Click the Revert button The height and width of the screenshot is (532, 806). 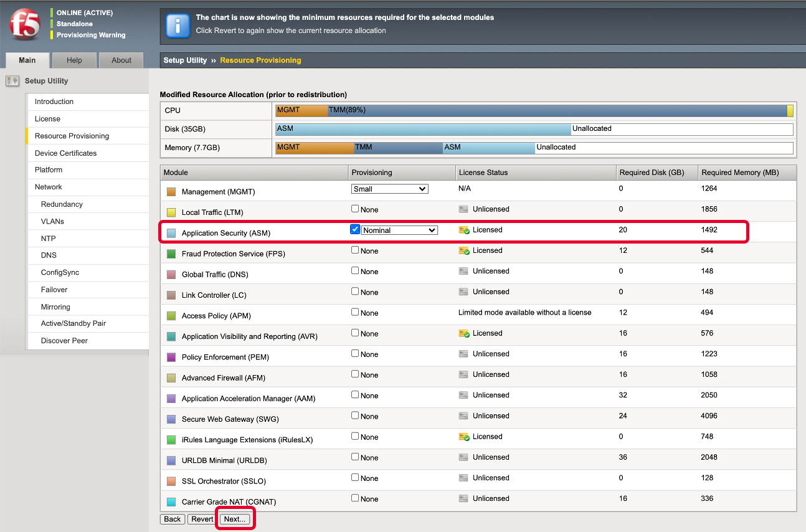202,519
